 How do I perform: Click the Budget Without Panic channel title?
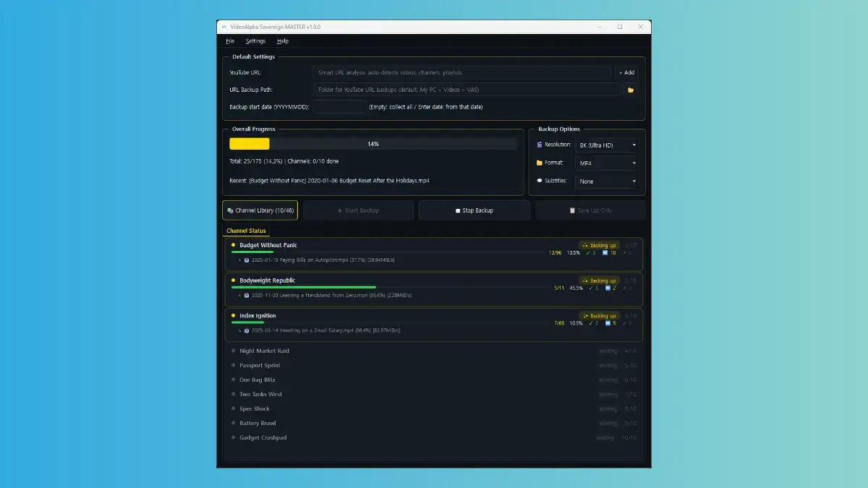click(268, 245)
